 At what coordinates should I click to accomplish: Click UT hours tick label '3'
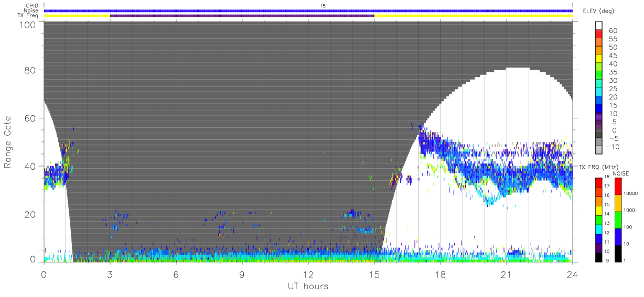click(110, 274)
